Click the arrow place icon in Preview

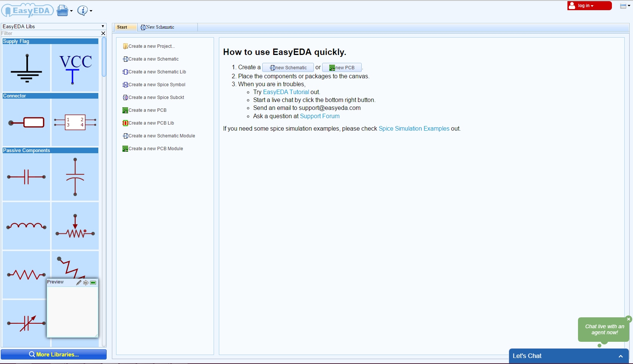(86, 282)
